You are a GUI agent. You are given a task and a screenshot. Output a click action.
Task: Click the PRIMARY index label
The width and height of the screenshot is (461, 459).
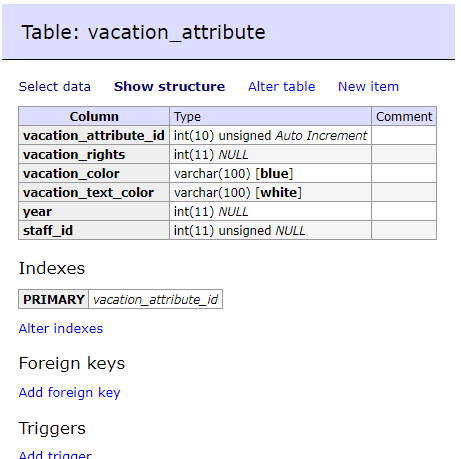tap(54, 299)
